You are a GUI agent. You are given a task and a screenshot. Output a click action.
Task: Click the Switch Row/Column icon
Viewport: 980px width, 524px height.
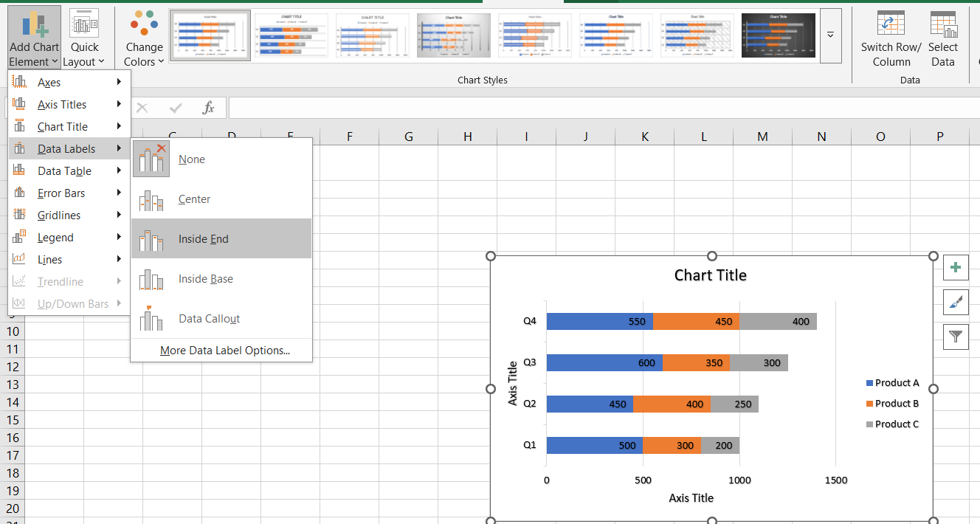[891, 24]
